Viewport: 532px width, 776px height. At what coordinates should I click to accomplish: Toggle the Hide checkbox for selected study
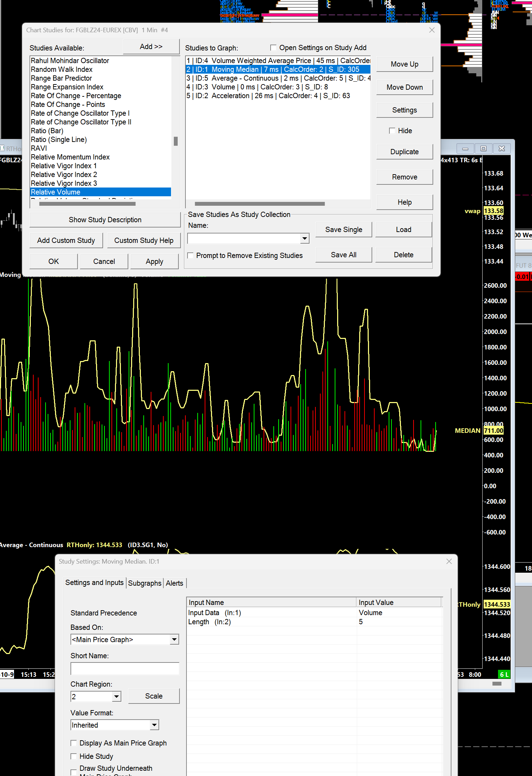[392, 131]
